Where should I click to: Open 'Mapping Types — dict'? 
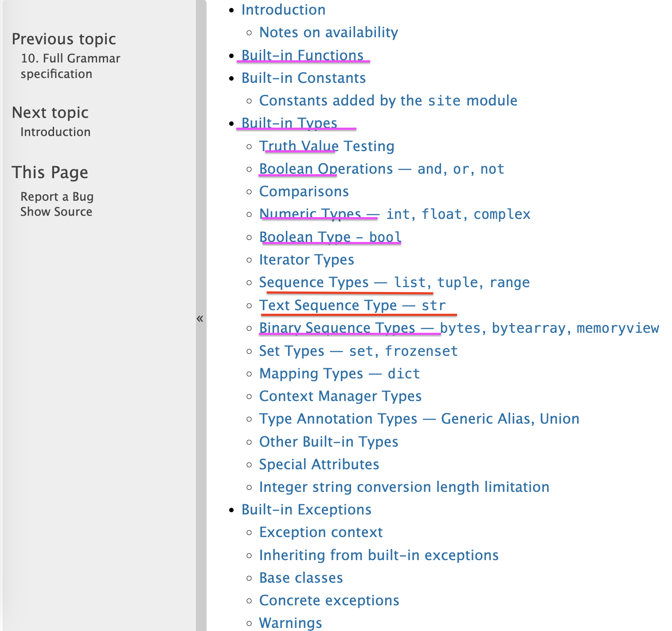tap(340, 374)
